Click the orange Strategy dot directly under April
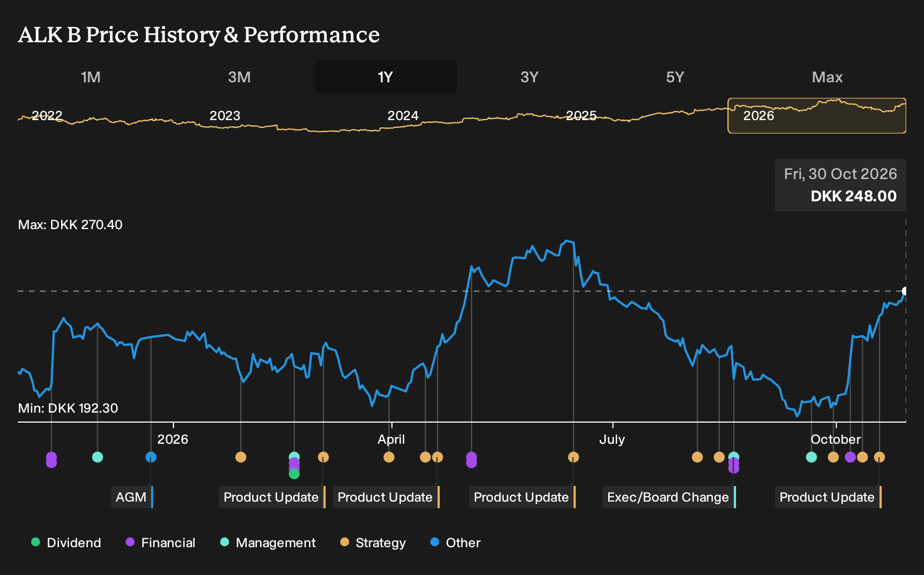This screenshot has width=924, height=575. point(389,457)
